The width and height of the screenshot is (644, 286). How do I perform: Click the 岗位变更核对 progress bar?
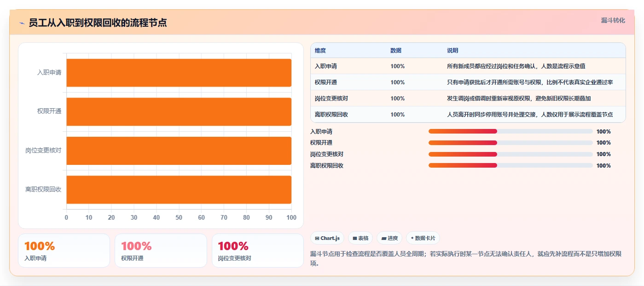(511, 154)
